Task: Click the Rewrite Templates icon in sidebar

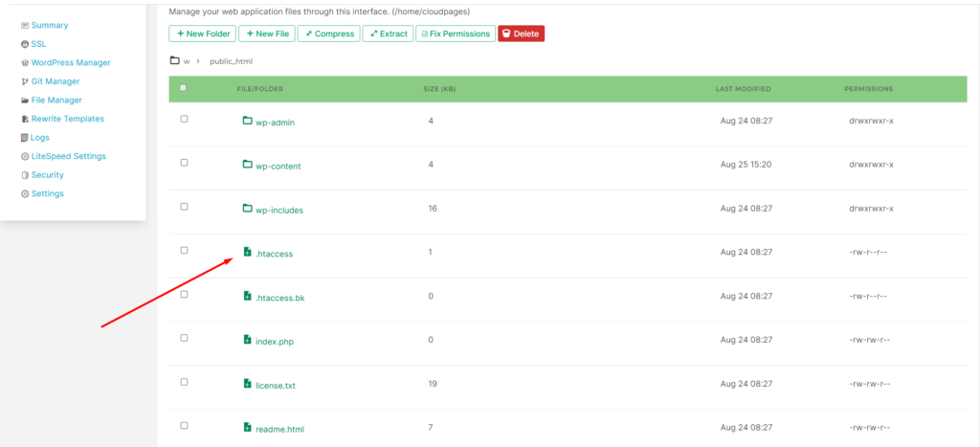Action: [25, 119]
